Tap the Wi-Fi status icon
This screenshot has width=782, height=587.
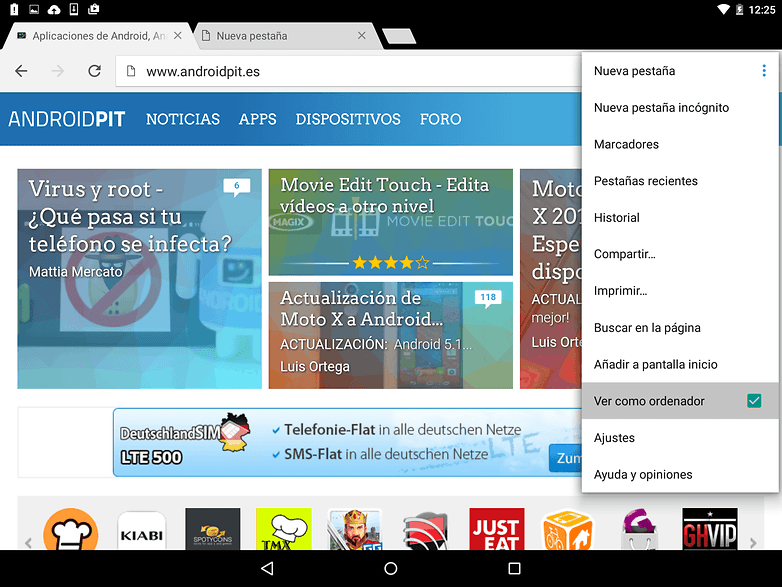[x=723, y=9]
